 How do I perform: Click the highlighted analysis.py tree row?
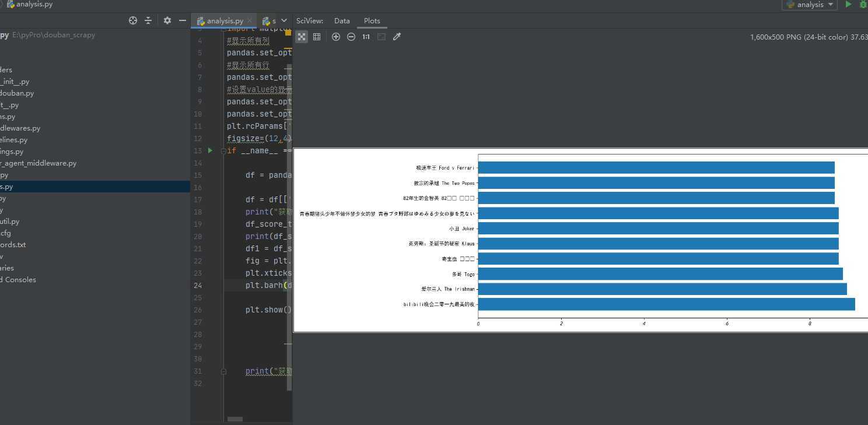point(95,187)
